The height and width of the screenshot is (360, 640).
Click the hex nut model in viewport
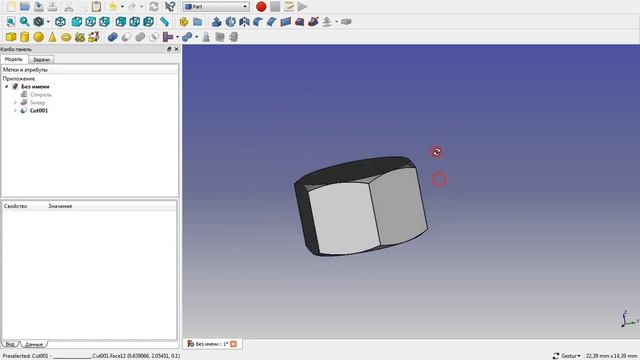[x=361, y=207]
